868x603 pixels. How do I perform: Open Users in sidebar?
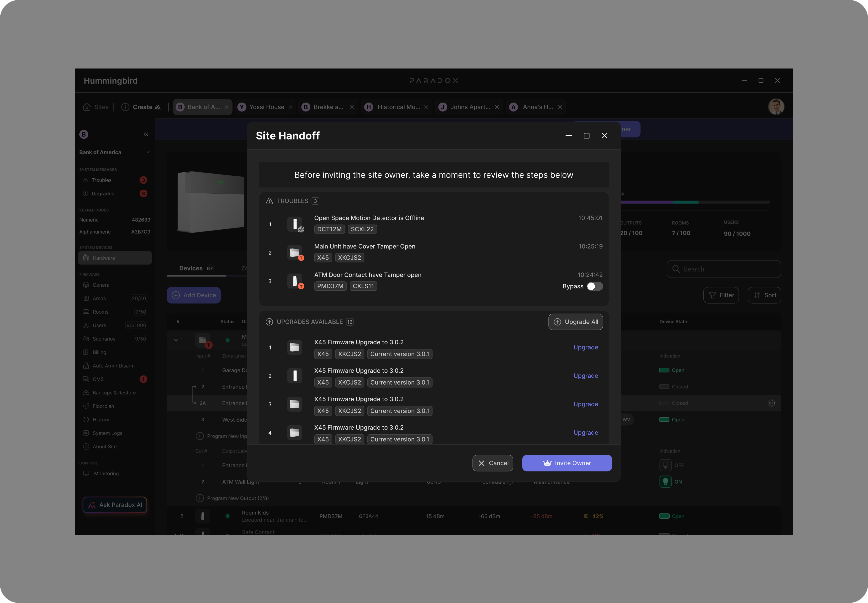tap(114, 325)
